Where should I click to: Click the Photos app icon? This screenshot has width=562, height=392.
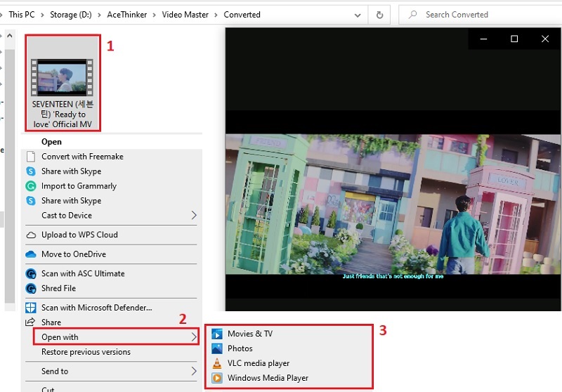(x=217, y=348)
